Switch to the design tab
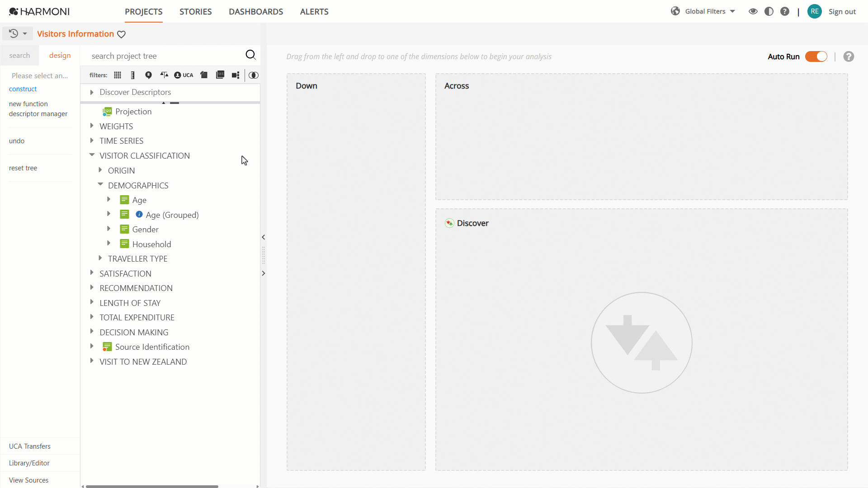The height and width of the screenshot is (488, 868). [x=60, y=55]
